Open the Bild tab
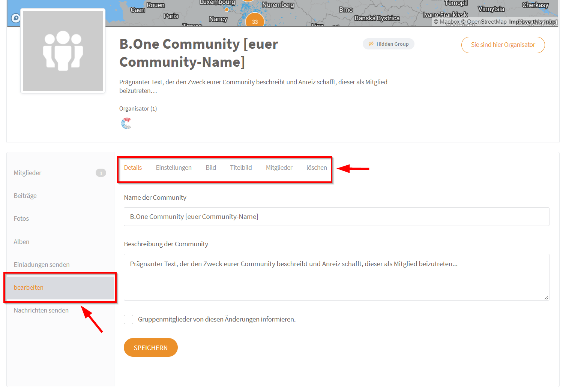 pyautogui.click(x=211, y=168)
